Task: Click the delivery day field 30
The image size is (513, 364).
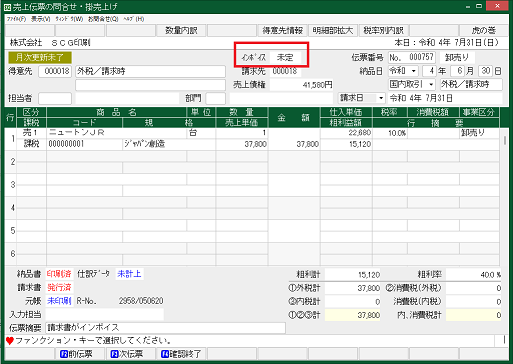Action: point(485,71)
